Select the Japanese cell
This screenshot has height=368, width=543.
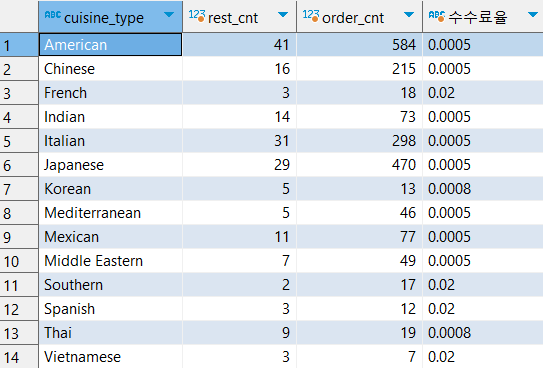click(x=110, y=165)
